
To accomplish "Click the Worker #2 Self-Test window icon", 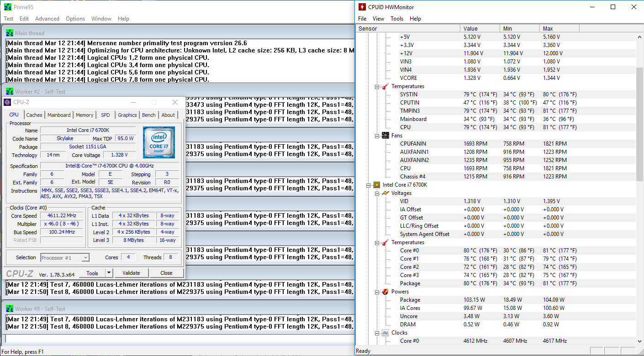I will pos(10,91).
